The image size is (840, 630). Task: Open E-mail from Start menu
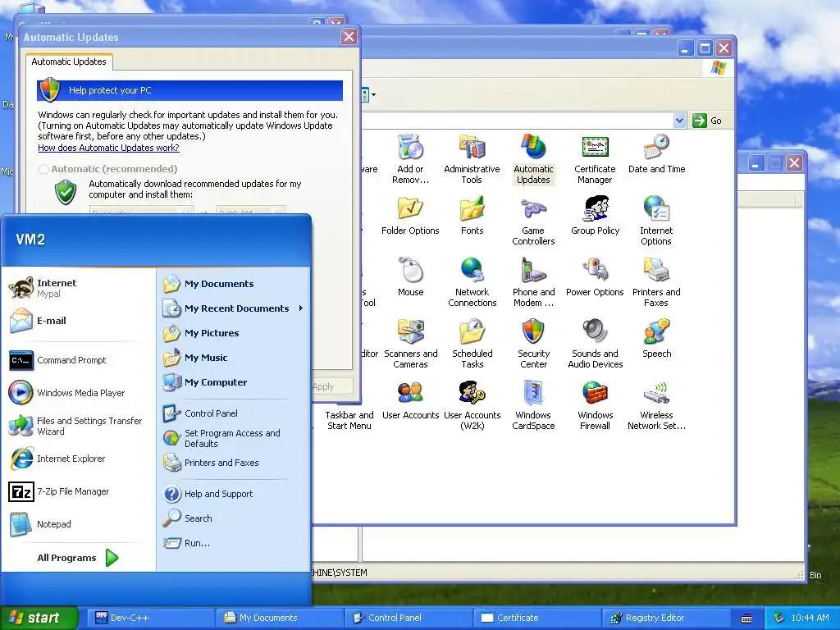coord(78,321)
